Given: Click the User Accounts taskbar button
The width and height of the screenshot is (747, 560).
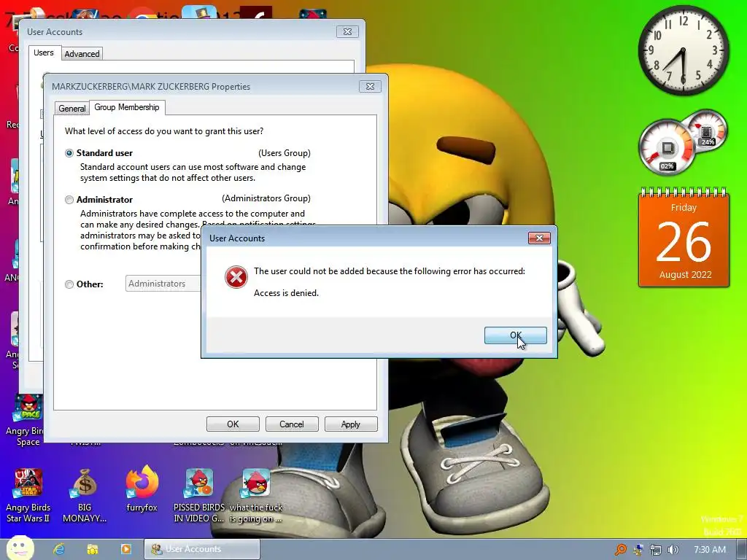Looking at the screenshot, I should (202, 549).
